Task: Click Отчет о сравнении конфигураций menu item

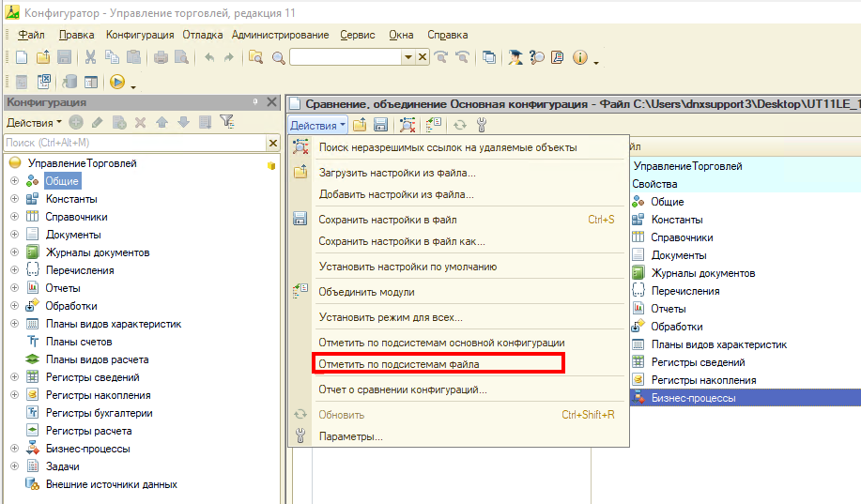Action: click(x=402, y=389)
